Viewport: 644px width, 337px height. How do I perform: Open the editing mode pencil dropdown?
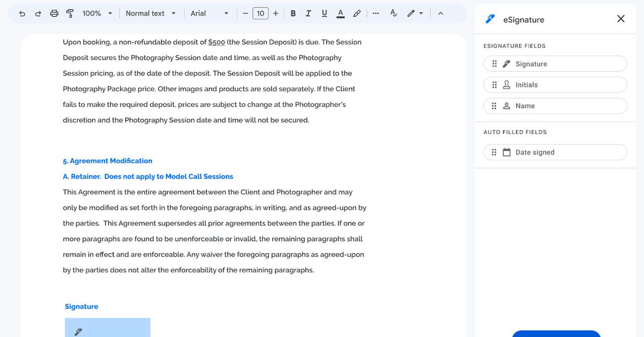(412, 13)
